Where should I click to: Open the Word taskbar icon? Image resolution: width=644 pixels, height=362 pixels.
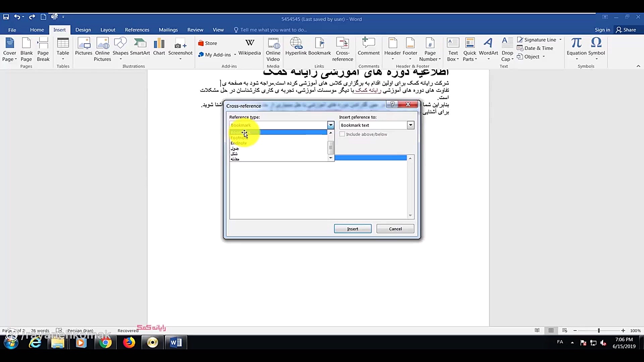[176, 343]
